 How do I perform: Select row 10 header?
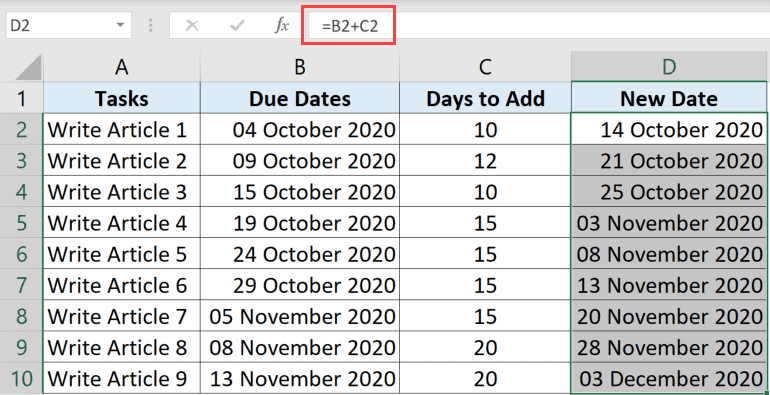tap(22, 379)
